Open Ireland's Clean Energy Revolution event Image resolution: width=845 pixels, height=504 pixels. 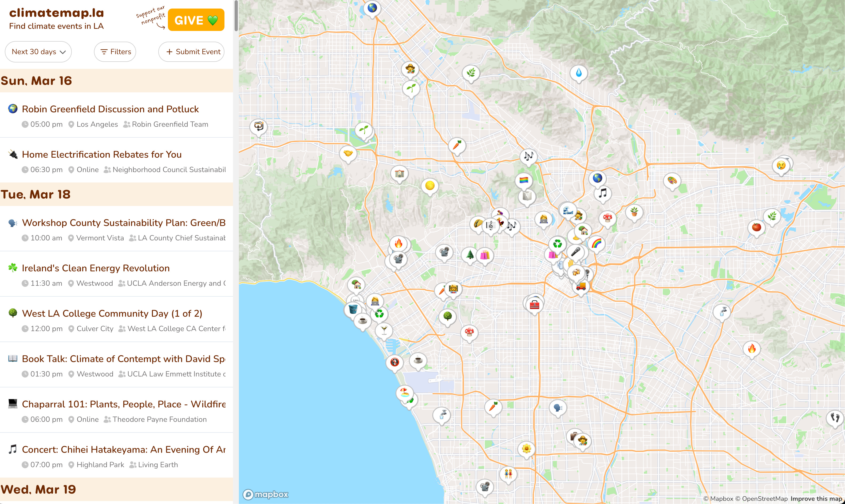point(96,268)
